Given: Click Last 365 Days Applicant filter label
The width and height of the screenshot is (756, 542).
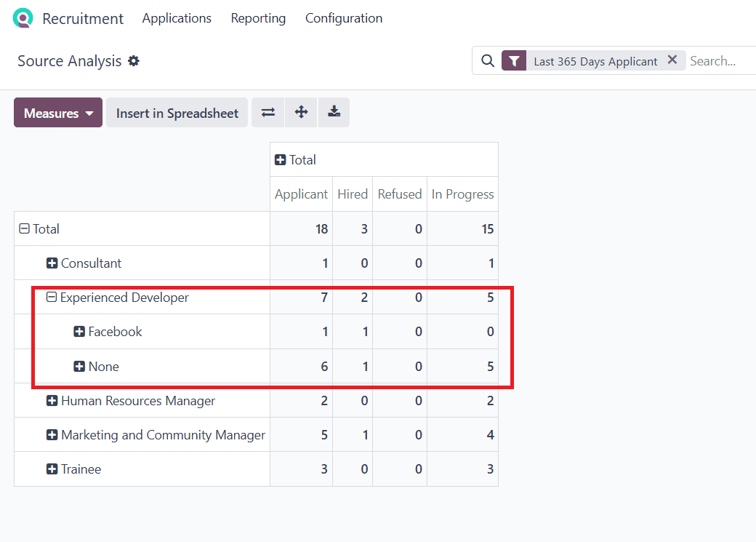Looking at the screenshot, I should [x=595, y=61].
